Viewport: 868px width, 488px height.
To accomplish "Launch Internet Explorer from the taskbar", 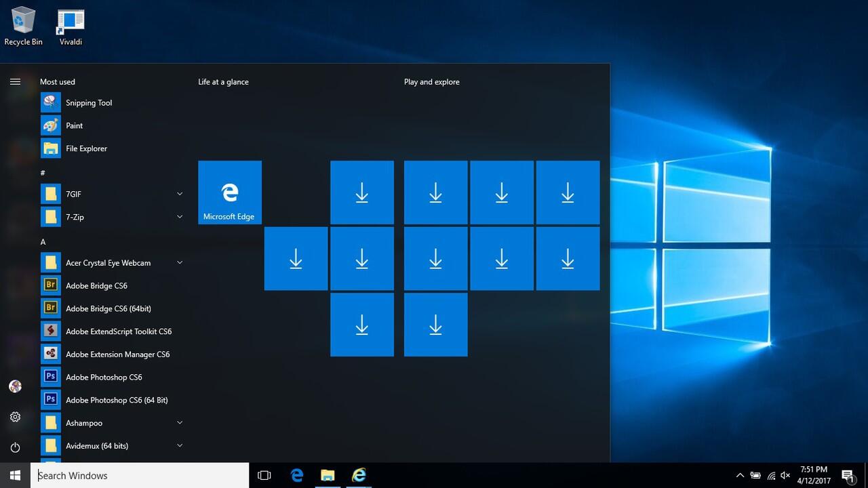I will tap(359, 475).
